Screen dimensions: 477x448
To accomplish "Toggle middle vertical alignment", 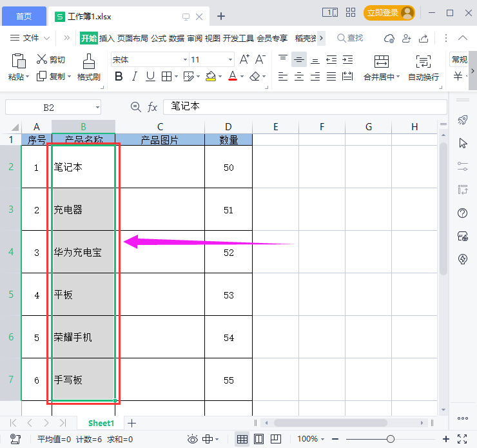I will pyautogui.click(x=299, y=59).
